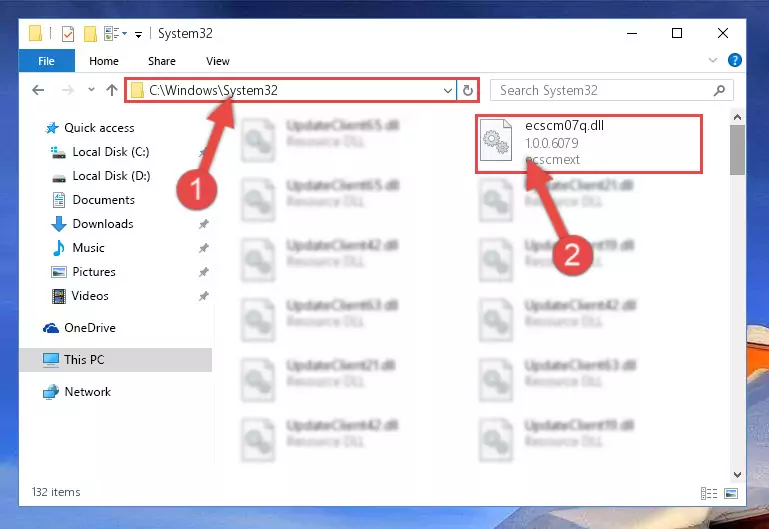This screenshot has height=529, width=769.
Task: Click the ecscm07q.dll gear file icon
Action: [496, 140]
